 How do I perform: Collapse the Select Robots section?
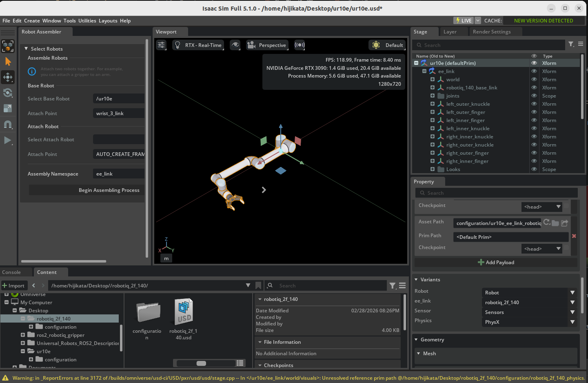[26, 49]
